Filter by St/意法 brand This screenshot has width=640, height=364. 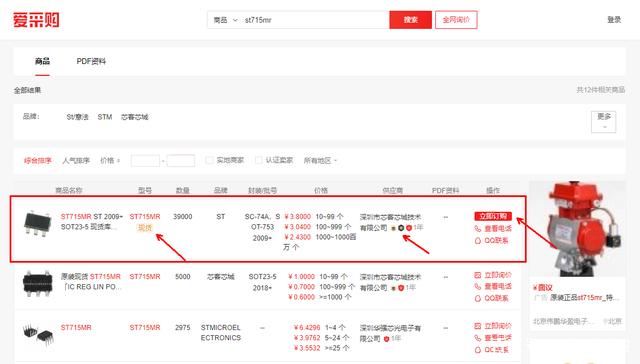pyautogui.click(x=77, y=117)
